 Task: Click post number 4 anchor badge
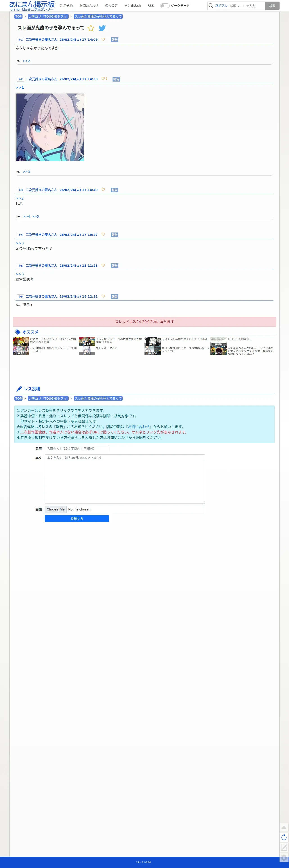(x=20, y=235)
